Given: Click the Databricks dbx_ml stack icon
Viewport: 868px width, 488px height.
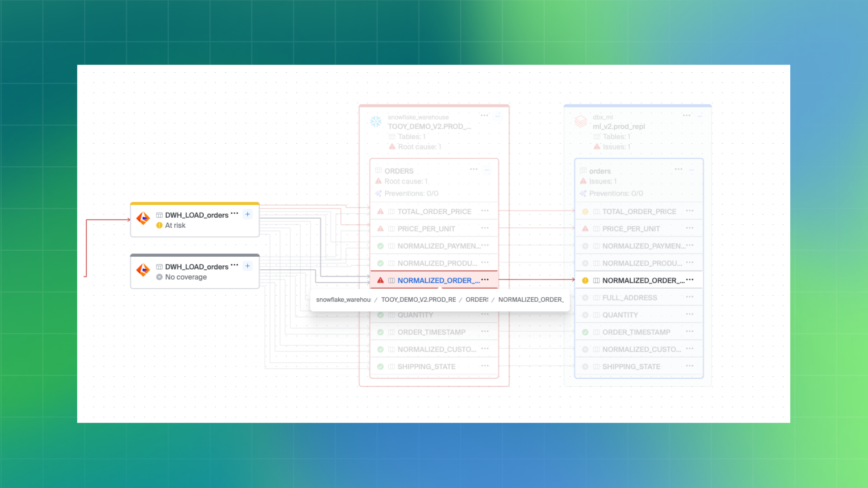Looking at the screenshot, I should [x=580, y=121].
